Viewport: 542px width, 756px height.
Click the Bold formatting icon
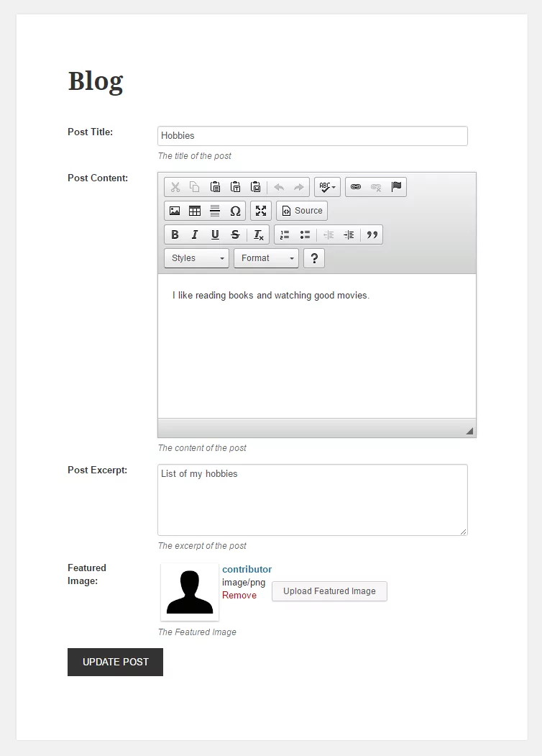pos(175,234)
